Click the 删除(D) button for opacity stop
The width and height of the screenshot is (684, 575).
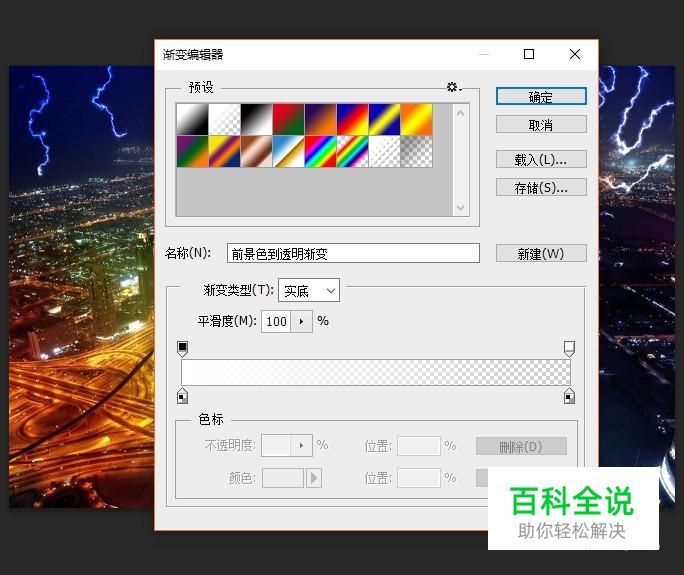pos(521,446)
